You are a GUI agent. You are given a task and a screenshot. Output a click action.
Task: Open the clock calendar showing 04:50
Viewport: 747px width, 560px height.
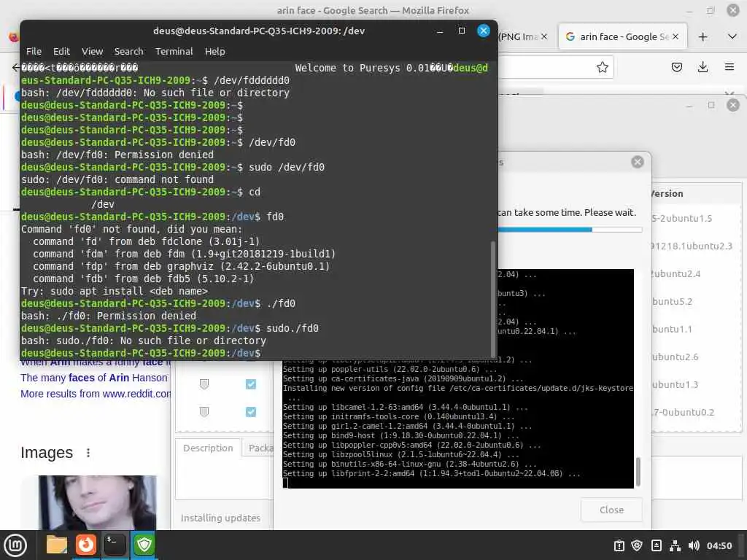[719, 545]
